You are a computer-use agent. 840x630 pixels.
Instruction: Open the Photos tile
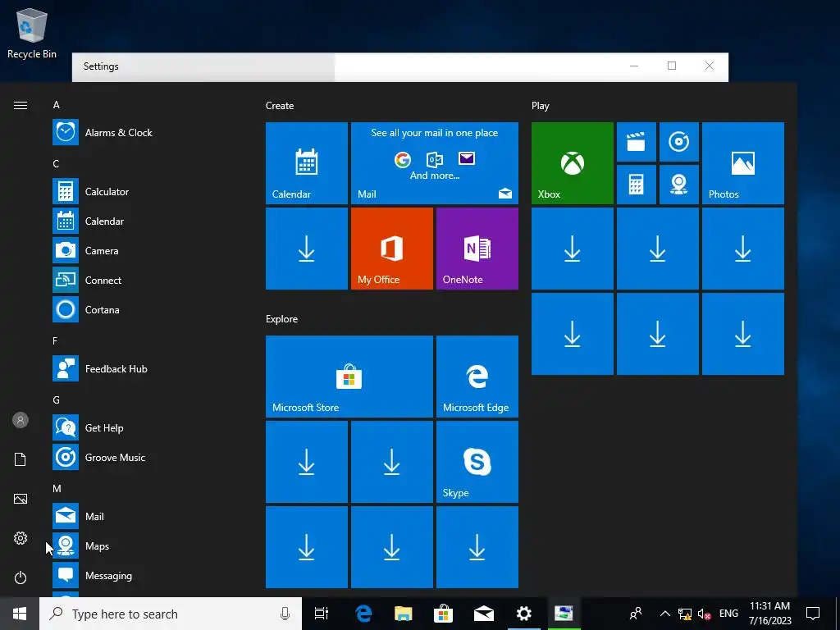tap(743, 163)
